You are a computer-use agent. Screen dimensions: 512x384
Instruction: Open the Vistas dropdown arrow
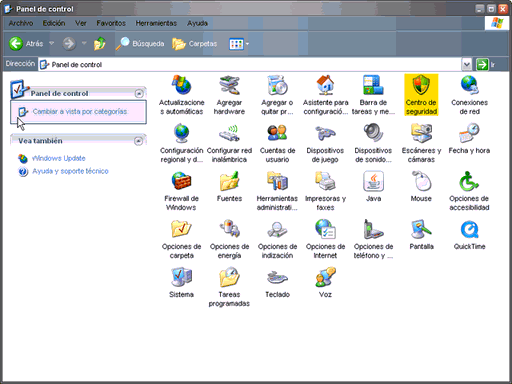[x=247, y=44]
